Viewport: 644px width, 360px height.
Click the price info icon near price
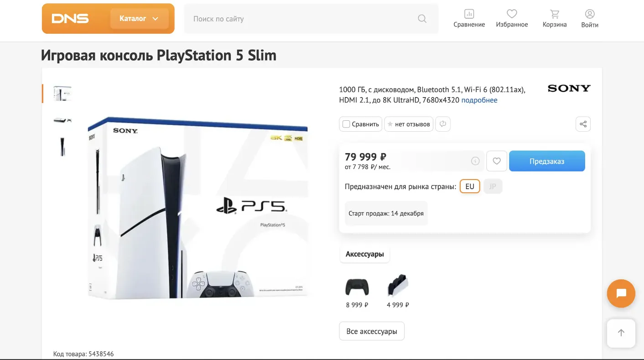(475, 161)
